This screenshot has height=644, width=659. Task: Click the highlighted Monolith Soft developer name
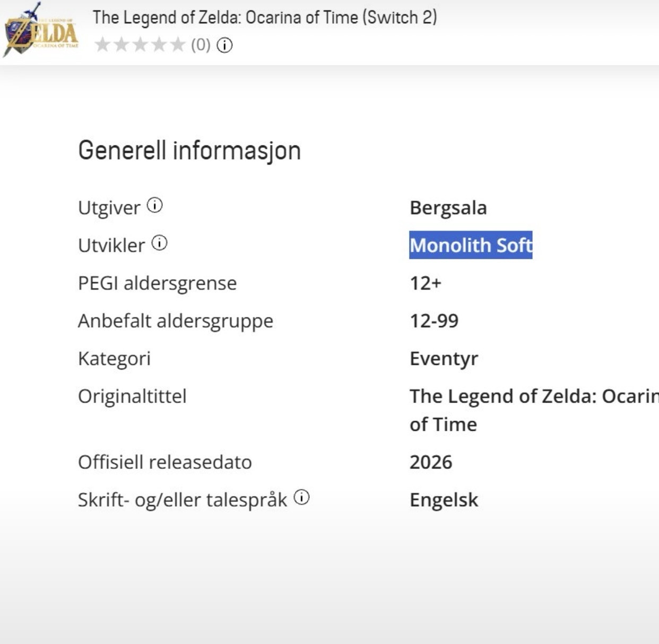click(471, 245)
